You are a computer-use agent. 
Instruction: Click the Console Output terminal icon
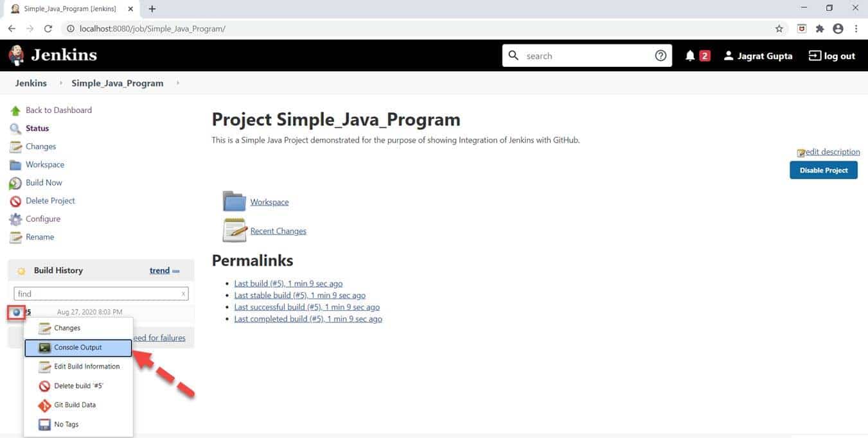44,347
